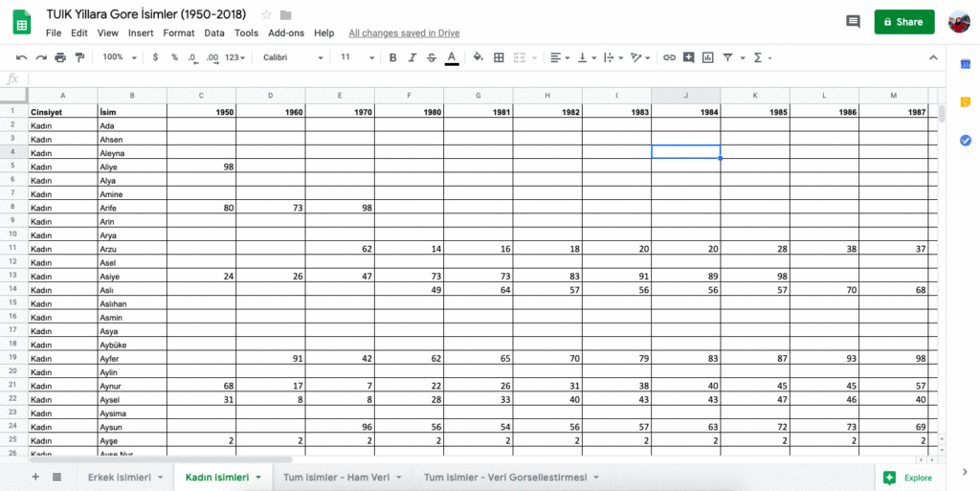Switch to Tum isimler - Ham Veri tab

coord(336,478)
